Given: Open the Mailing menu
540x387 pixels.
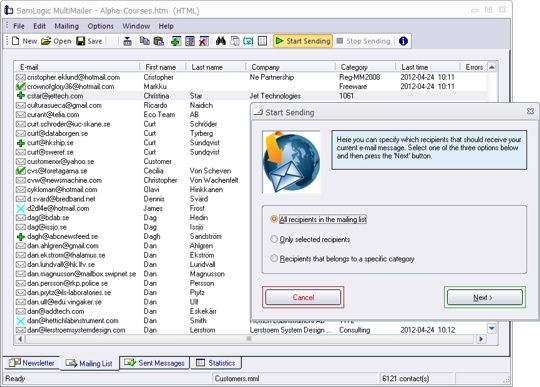Looking at the screenshot, I should point(66,26).
